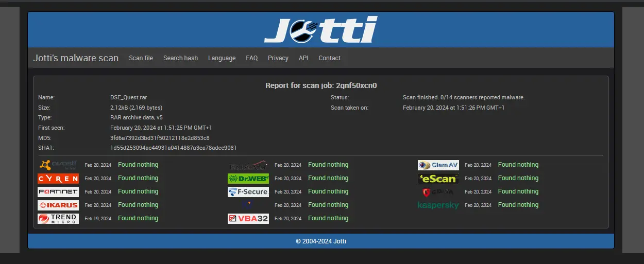This screenshot has width=644, height=264.
Task: Click the Feb 19, 2024 date beside Trend Micro
Action: click(98, 219)
